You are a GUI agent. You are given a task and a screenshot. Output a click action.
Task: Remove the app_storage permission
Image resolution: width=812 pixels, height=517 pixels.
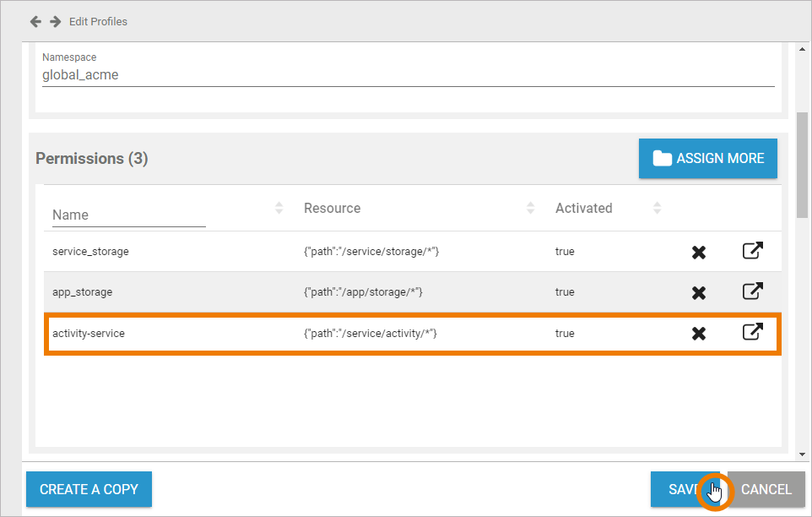pyautogui.click(x=699, y=292)
